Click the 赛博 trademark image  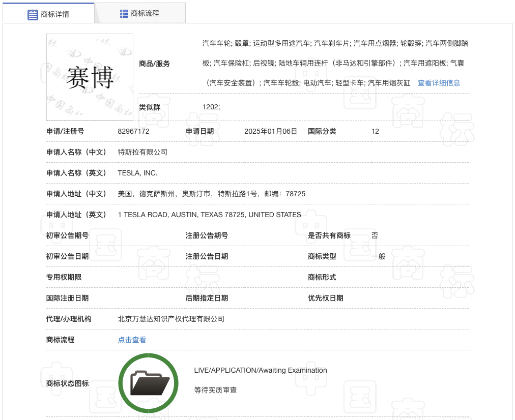click(90, 77)
